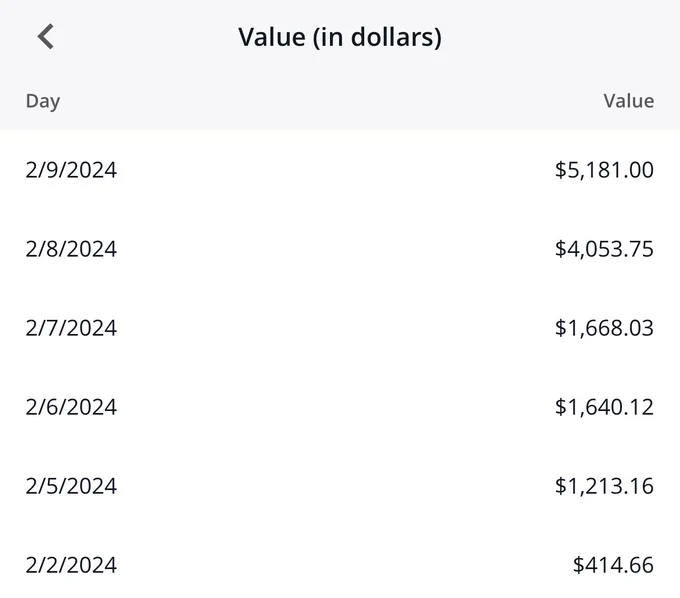Select the $414.66 value entry
Screen dimensions: 680x598
pyautogui.click(x=613, y=565)
